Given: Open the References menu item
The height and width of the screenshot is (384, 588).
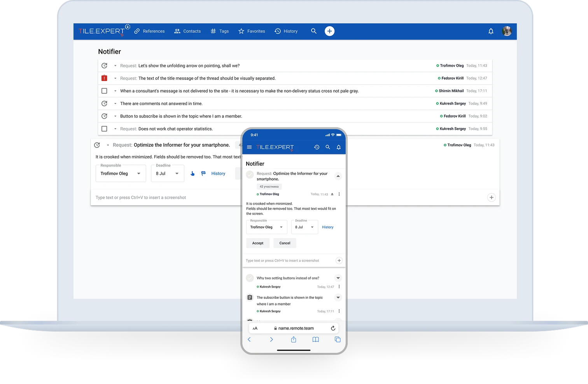Looking at the screenshot, I should pyautogui.click(x=150, y=31).
